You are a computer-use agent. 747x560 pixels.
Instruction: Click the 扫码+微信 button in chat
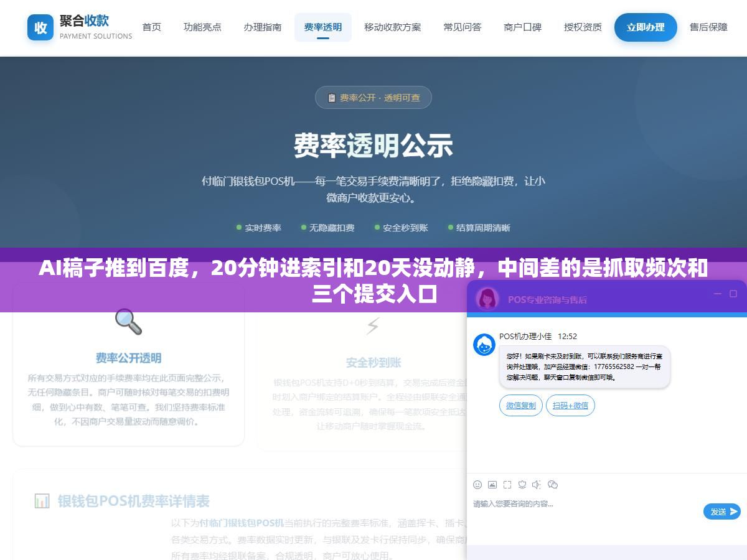pos(570,406)
